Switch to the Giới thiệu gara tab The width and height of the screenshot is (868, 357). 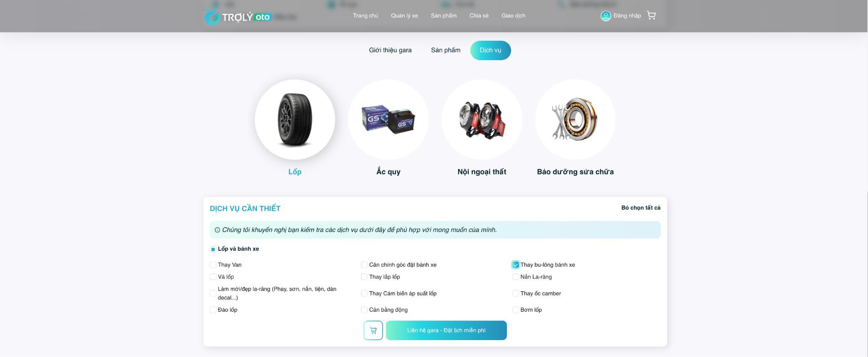[390, 50]
